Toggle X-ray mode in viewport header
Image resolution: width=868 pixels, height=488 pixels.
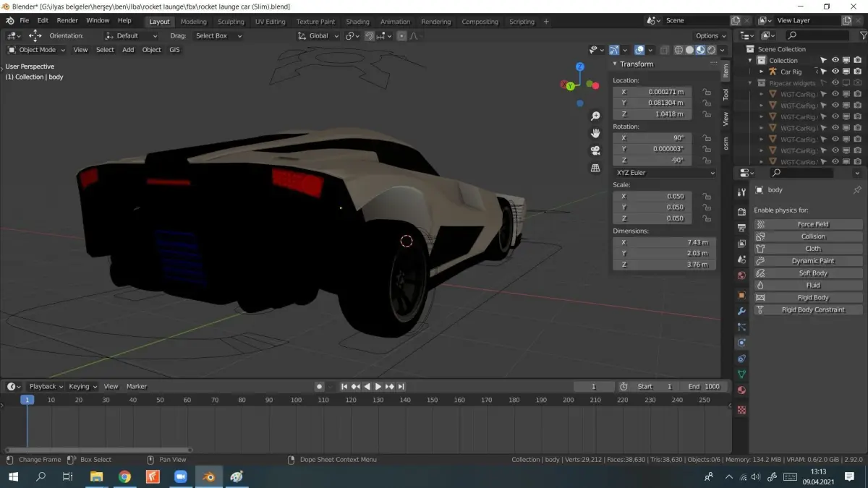pyautogui.click(x=663, y=50)
